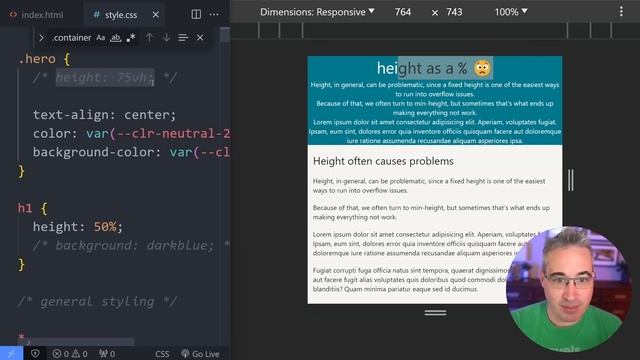Click the ports forwarded status item
The width and height of the screenshot is (640, 360).
(107, 354)
